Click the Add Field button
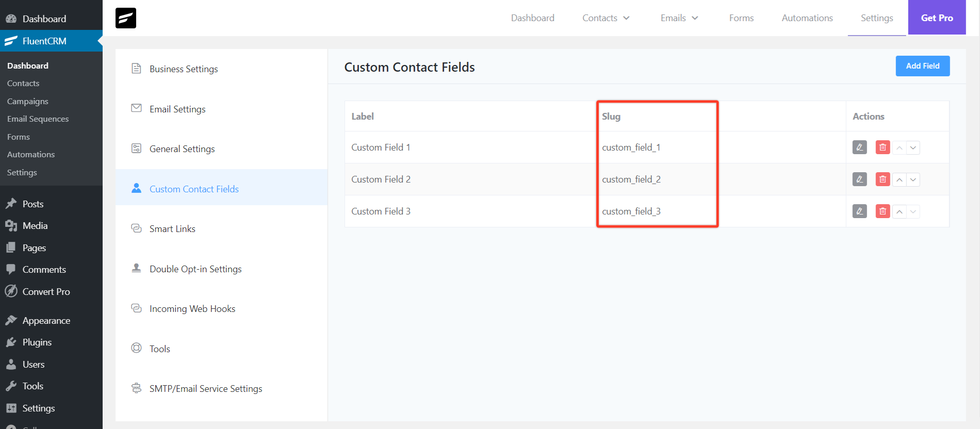The width and height of the screenshot is (980, 429). pyautogui.click(x=923, y=66)
